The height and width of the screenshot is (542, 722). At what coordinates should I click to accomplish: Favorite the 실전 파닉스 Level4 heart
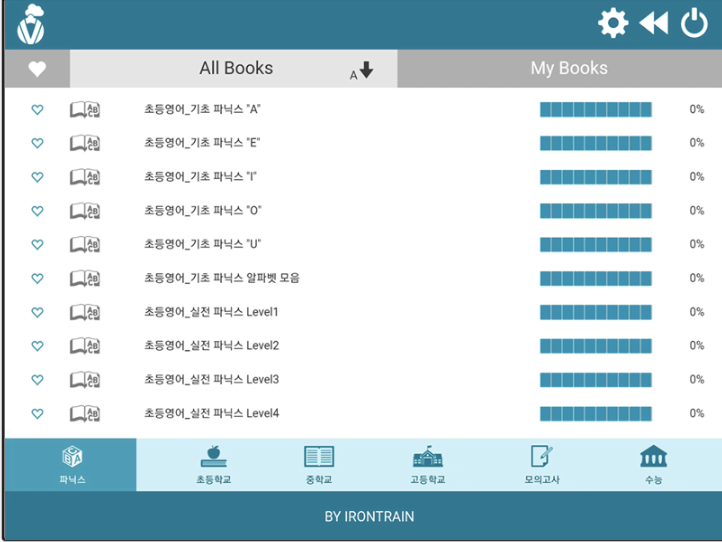[x=37, y=414]
